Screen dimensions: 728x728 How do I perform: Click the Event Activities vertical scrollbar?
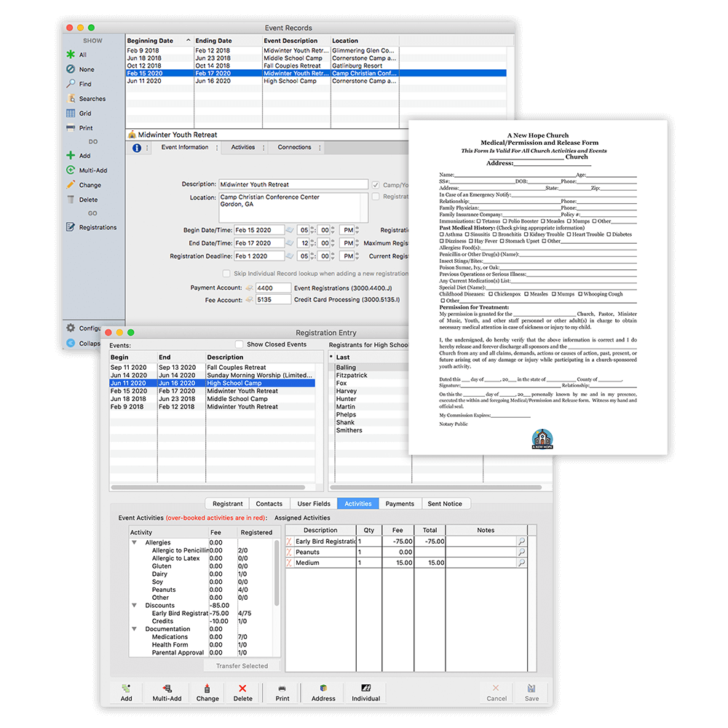tap(277, 573)
